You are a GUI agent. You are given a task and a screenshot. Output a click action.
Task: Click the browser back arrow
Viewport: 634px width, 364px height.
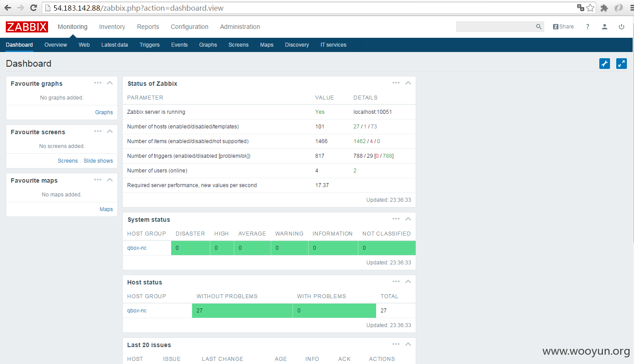(x=8, y=8)
